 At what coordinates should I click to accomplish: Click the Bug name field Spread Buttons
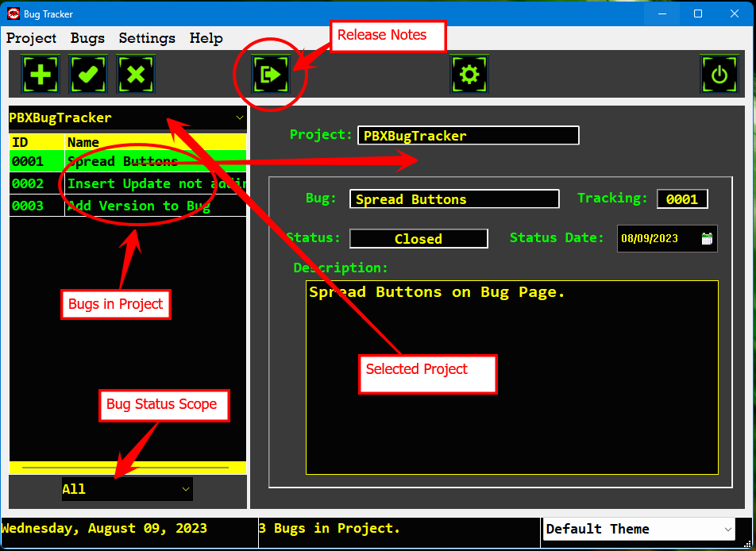point(454,199)
